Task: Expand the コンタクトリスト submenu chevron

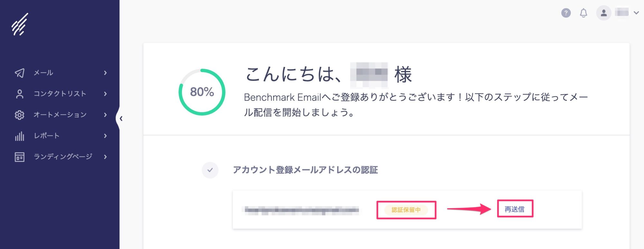Action: [x=105, y=94]
